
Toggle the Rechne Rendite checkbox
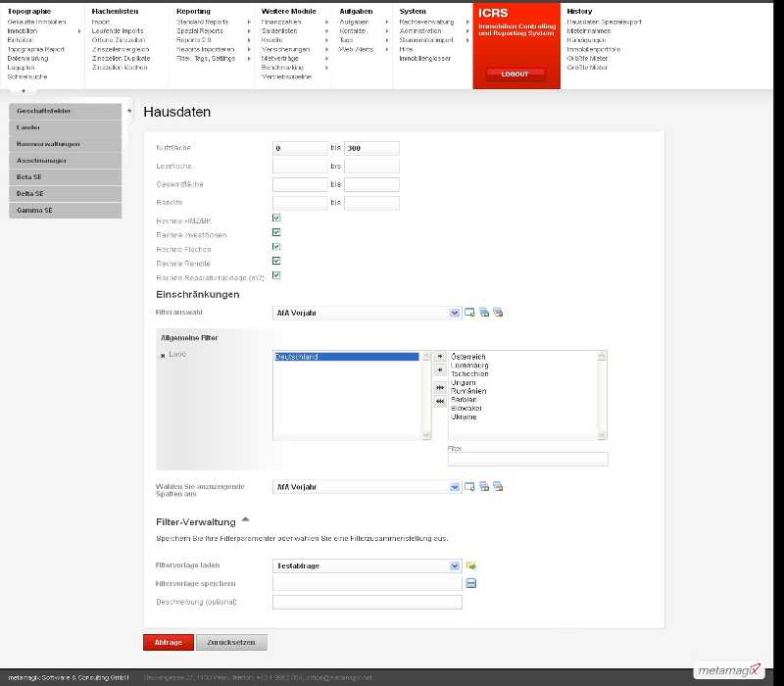coord(276,261)
